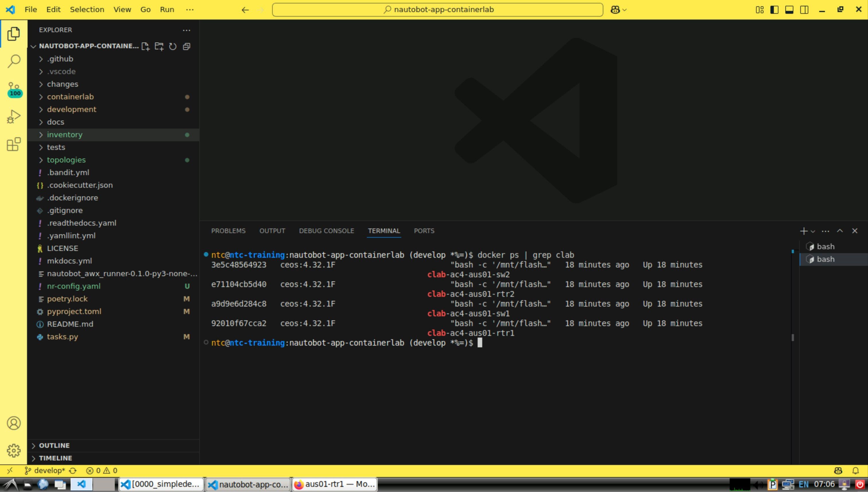Viewport: 868px width, 492px height.
Task: Expand the OUTLINE section
Action: point(54,445)
